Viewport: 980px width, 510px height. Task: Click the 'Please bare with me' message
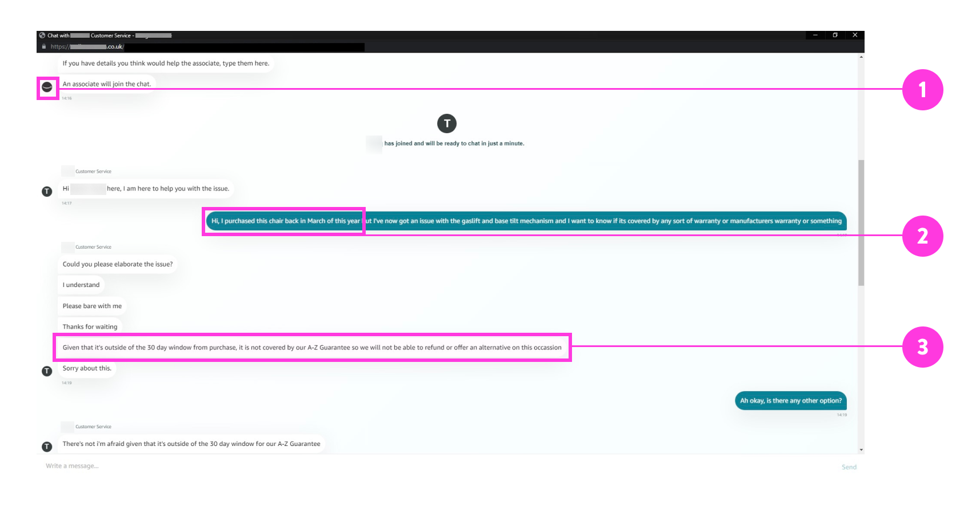[x=92, y=306]
